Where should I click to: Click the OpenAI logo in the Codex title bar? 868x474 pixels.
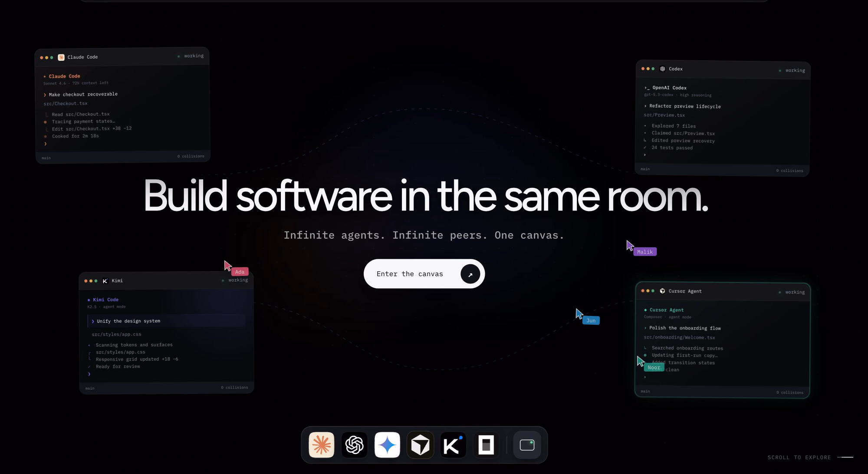tap(663, 69)
